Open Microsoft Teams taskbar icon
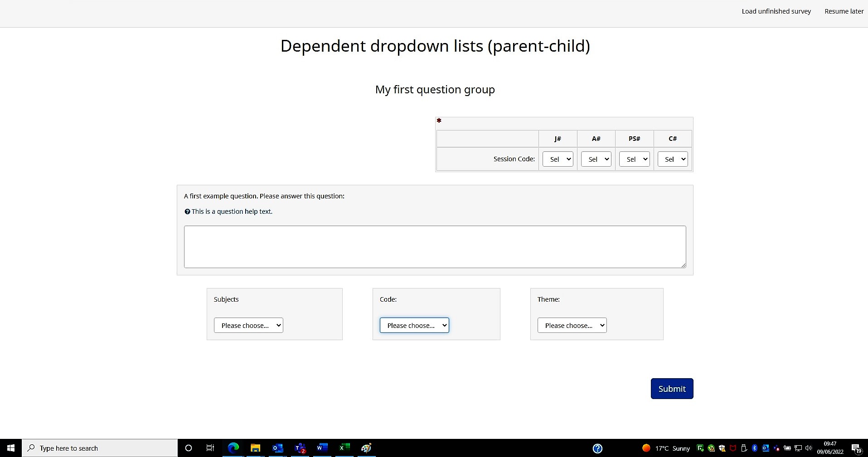 point(300,448)
